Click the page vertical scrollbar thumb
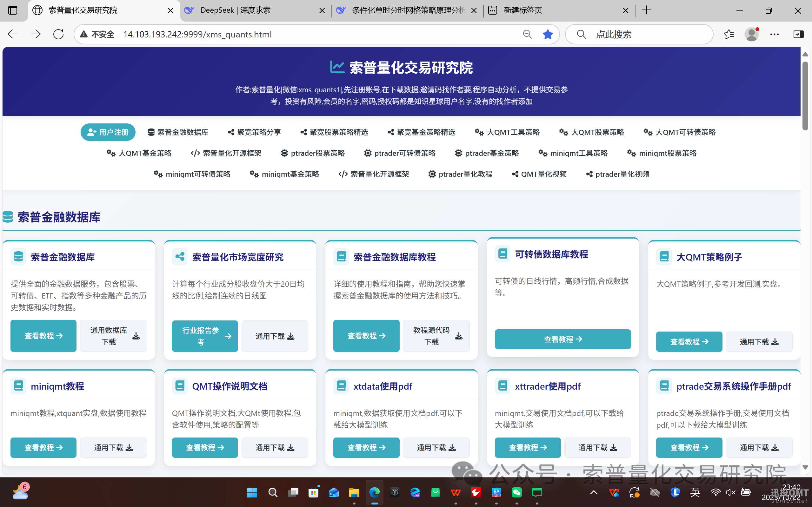Viewport: 812px width, 507px height. 805,95
